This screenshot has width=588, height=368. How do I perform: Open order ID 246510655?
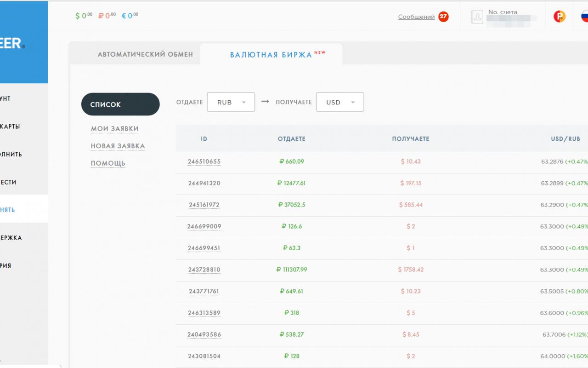pyautogui.click(x=204, y=161)
